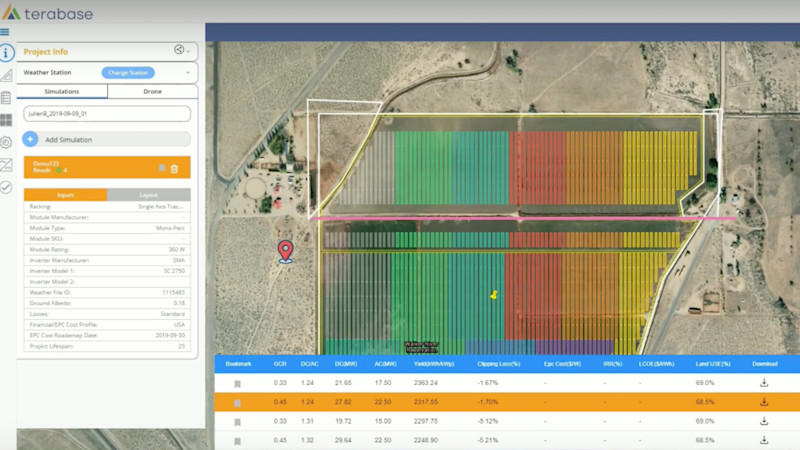Click the terabase logo
This screenshot has width=800, height=450.
(x=47, y=13)
